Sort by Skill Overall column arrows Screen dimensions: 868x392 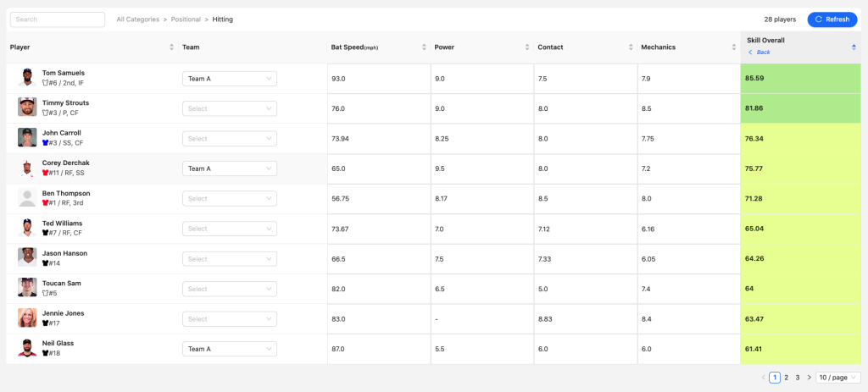[x=854, y=47]
